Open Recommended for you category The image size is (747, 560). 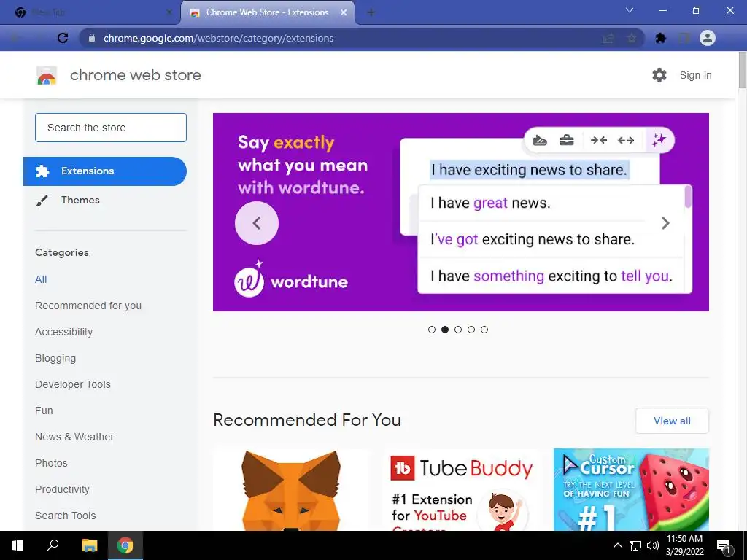pos(88,306)
